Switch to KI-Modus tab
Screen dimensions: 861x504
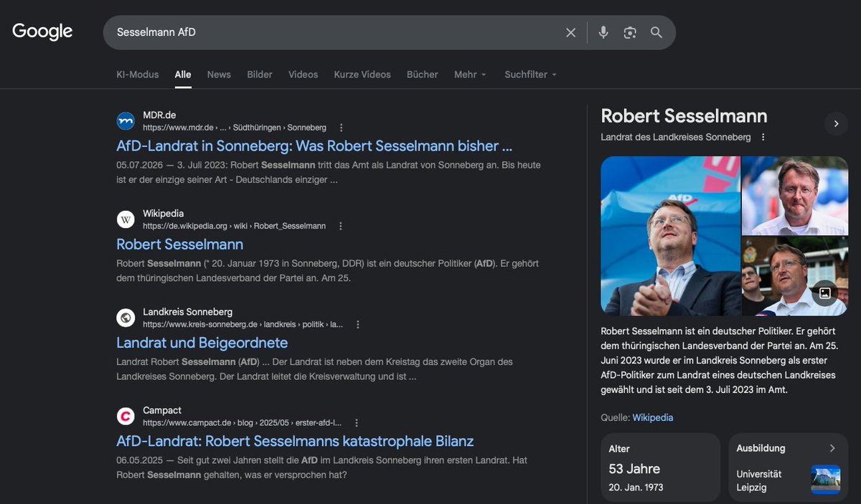click(138, 75)
